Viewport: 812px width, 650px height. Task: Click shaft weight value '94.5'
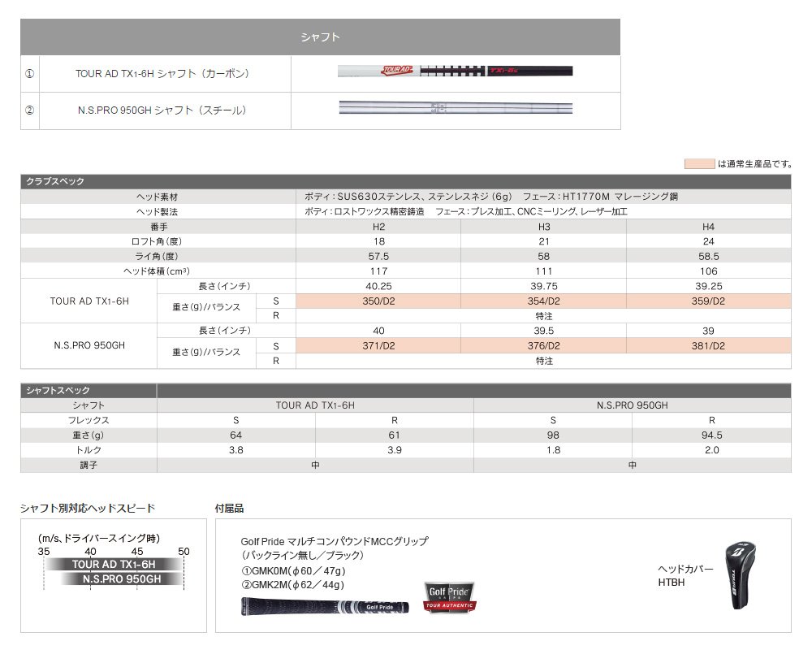(x=712, y=435)
